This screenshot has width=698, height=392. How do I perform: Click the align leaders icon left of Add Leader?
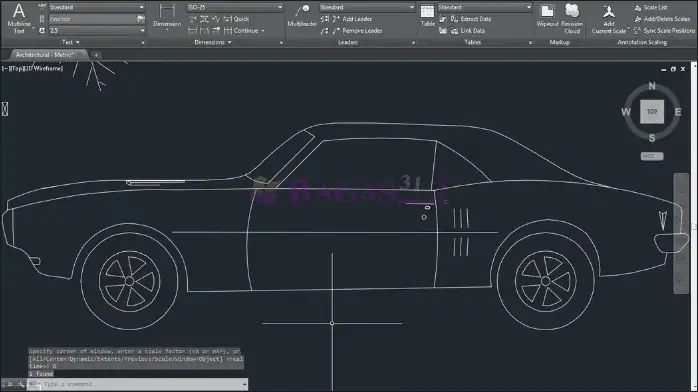coord(325,19)
